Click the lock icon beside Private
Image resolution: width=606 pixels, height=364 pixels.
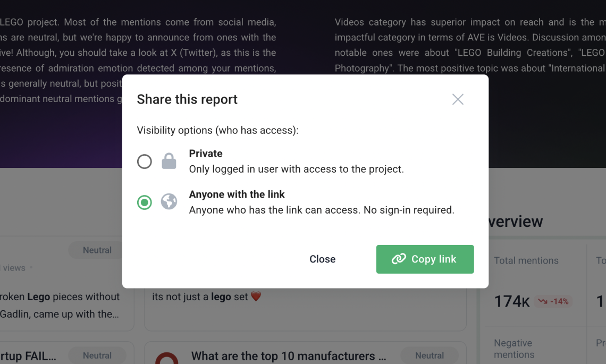click(x=169, y=161)
